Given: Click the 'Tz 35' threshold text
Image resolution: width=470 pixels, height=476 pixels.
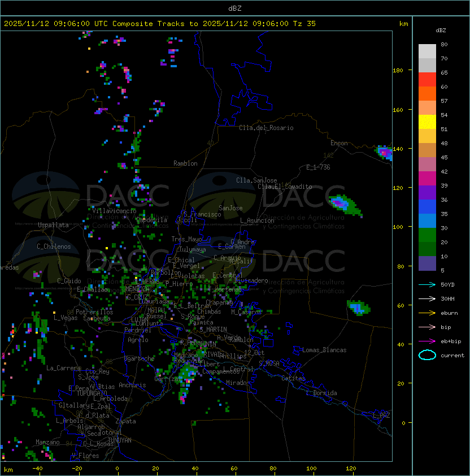Looking at the screenshot, I should point(304,24).
